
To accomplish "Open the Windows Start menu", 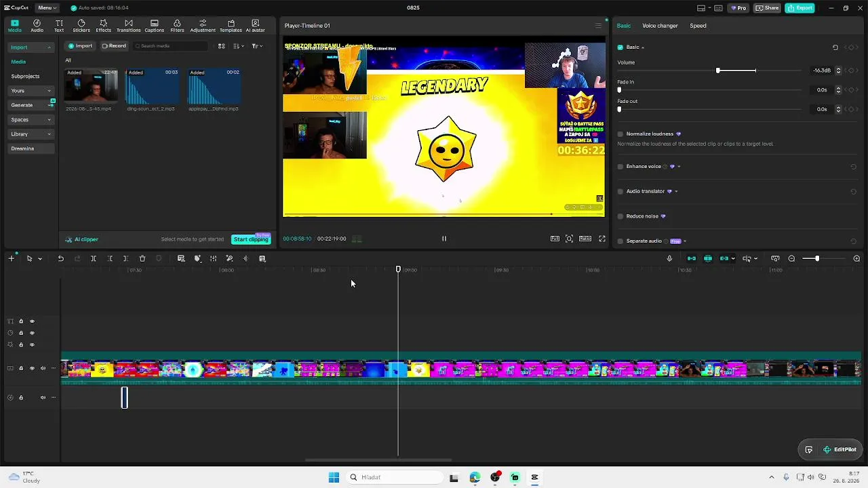I will (x=334, y=477).
